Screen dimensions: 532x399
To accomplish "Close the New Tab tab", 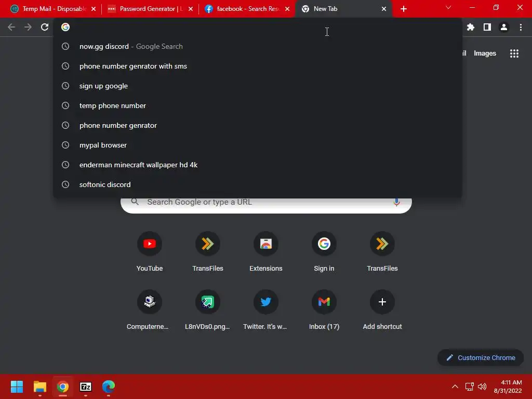I will click(384, 9).
